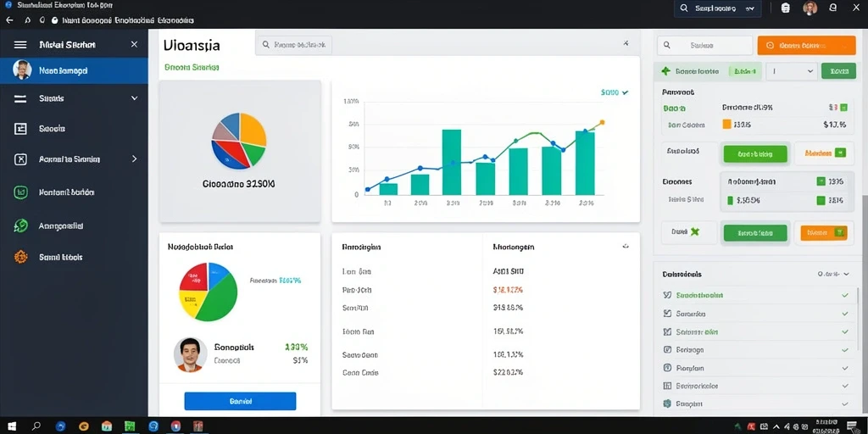The height and width of the screenshot is (434, 868).
Task: Expand the third sidebar item with down chevron
Action: [x=75, y=98]
